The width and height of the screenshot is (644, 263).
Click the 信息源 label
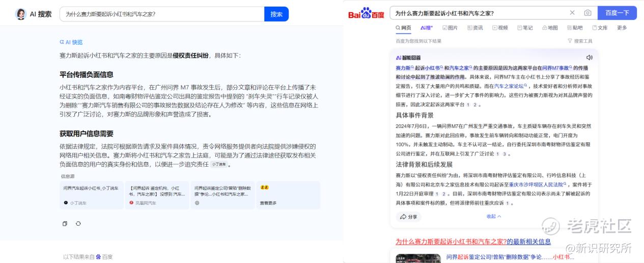(x=68, y=176)
